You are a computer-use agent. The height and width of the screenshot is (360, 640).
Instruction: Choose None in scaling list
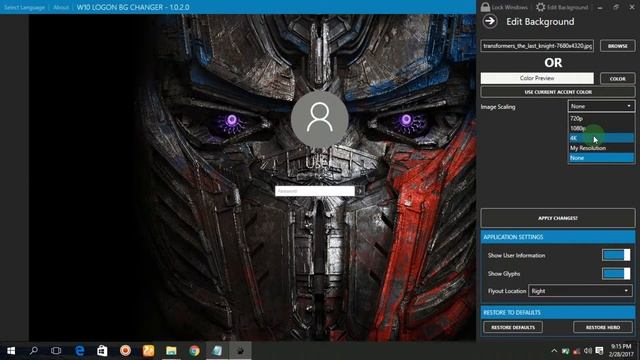coord(601,158)
